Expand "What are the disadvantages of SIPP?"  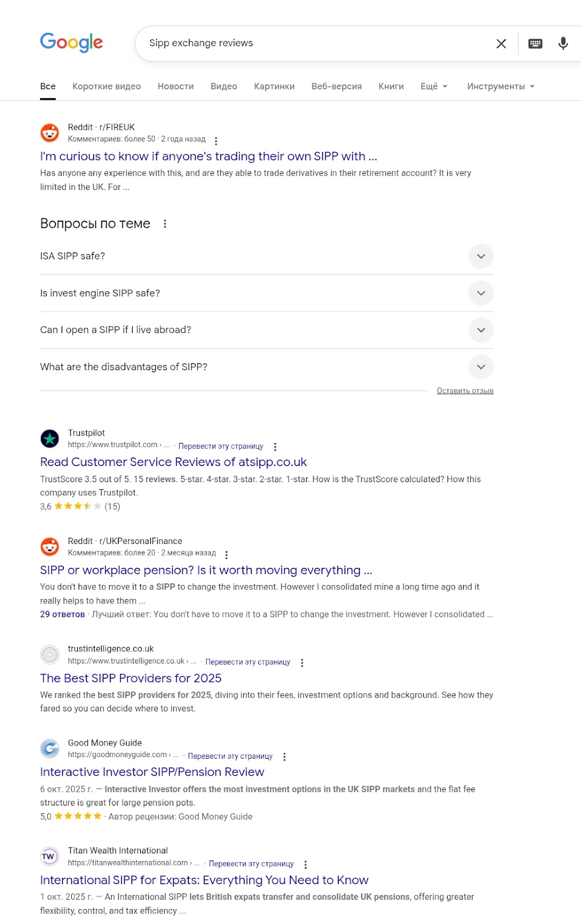point(481,367)
